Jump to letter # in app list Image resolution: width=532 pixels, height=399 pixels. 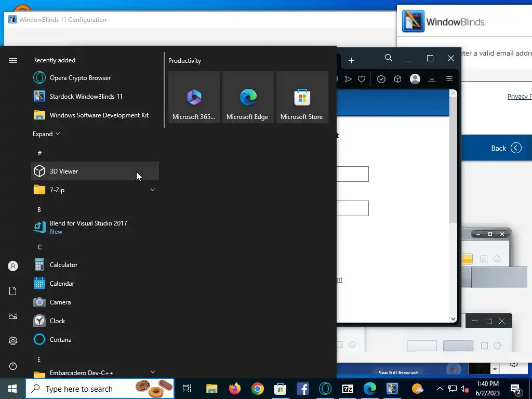[39, 153]
